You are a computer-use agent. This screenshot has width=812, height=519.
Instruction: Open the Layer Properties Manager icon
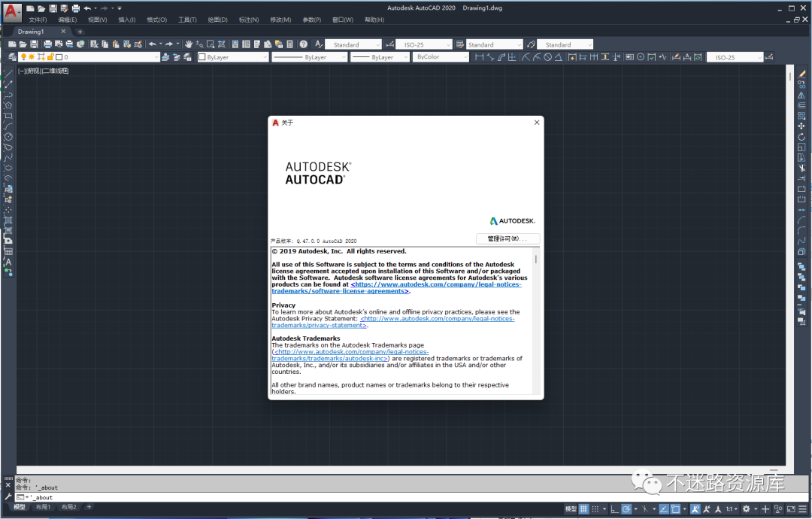click(x=12, y=57)
